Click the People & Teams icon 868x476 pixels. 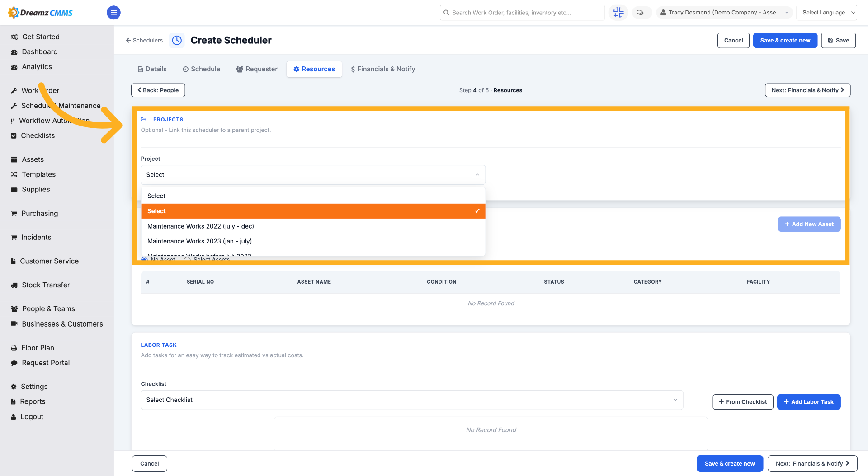click(14, 309)
